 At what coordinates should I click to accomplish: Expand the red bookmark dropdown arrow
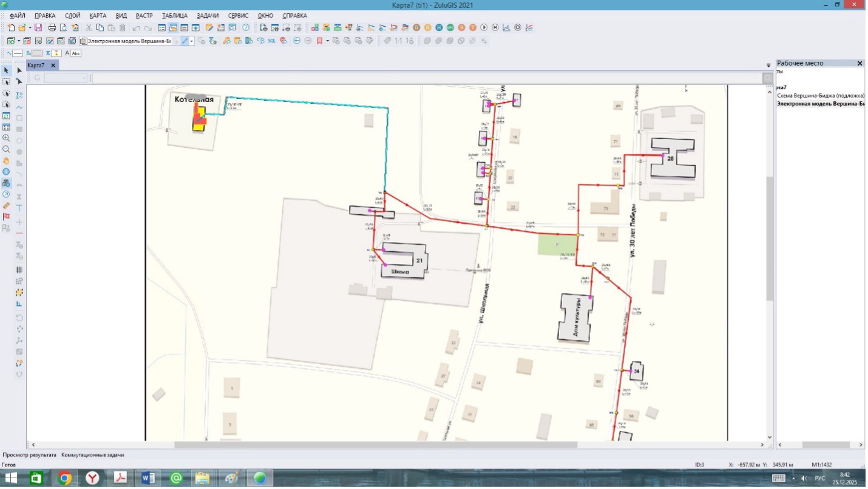point(327,41)
